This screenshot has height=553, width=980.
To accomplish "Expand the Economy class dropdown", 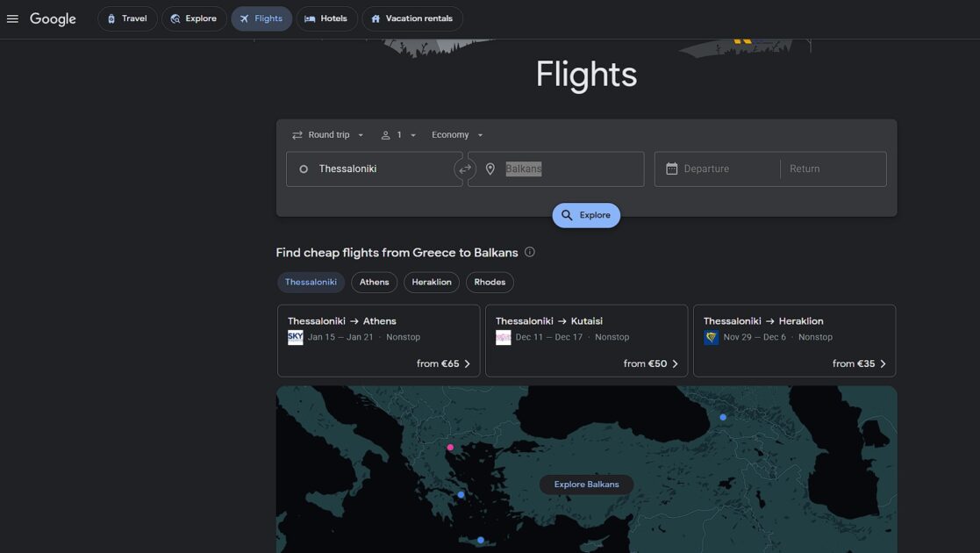I will [x=457, y=135].
